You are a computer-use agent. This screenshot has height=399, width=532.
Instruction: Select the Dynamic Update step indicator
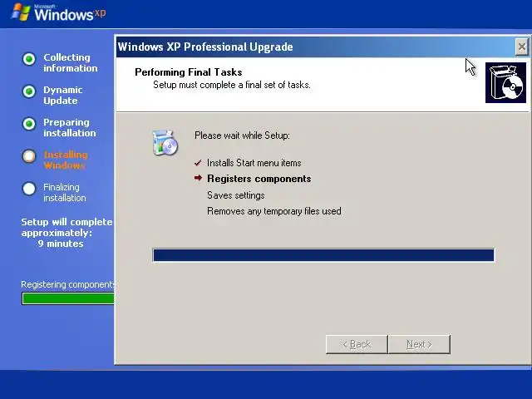pos(29,91)
